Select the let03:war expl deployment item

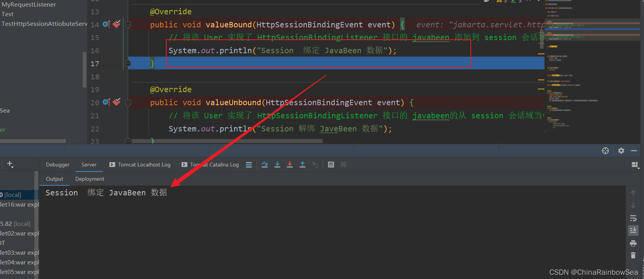click(x=19, y=253)
